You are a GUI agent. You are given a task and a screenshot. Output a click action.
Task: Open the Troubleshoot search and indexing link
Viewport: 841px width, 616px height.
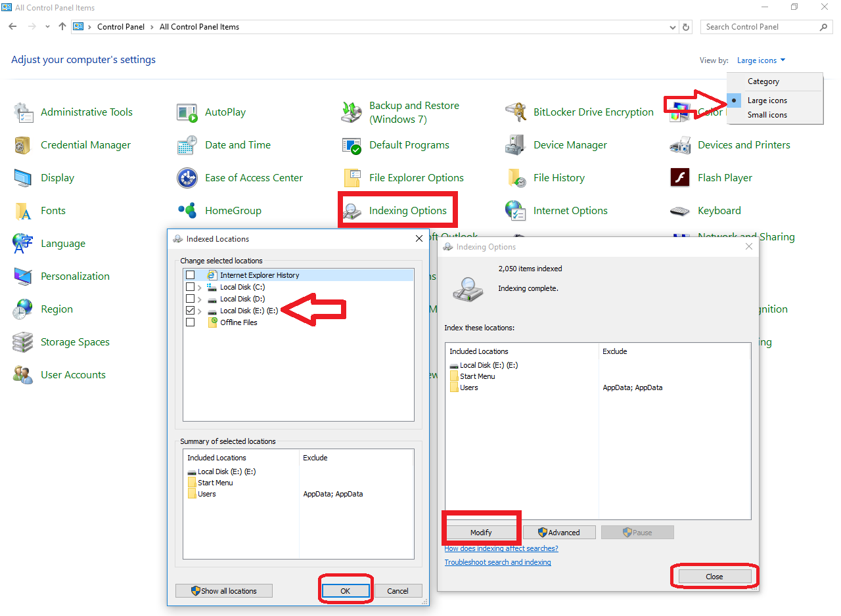coord(497,561)
